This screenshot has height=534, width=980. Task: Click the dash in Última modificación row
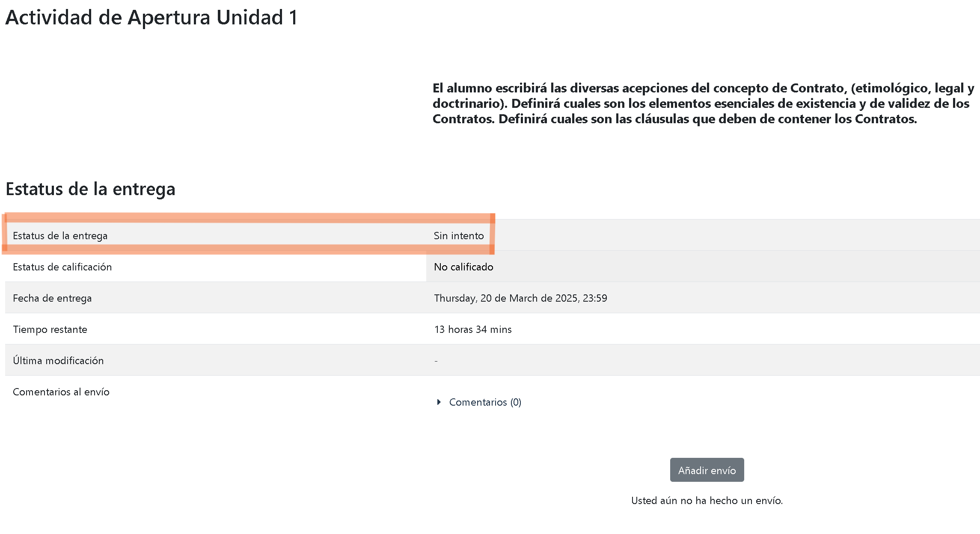point(436,361)
